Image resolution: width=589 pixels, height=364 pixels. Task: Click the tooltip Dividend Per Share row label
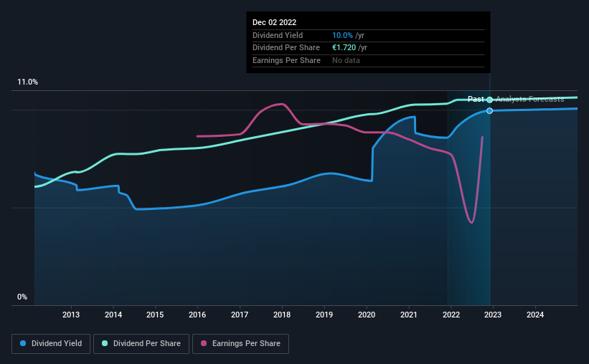click(286, 48)
